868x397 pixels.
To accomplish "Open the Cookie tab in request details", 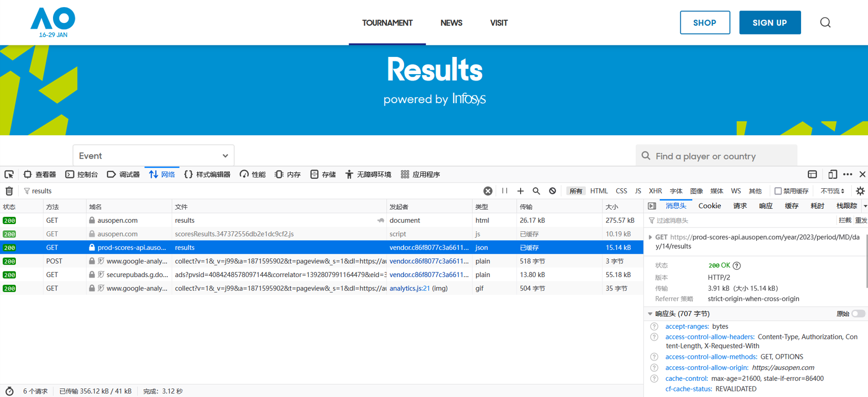I will 710,206.
